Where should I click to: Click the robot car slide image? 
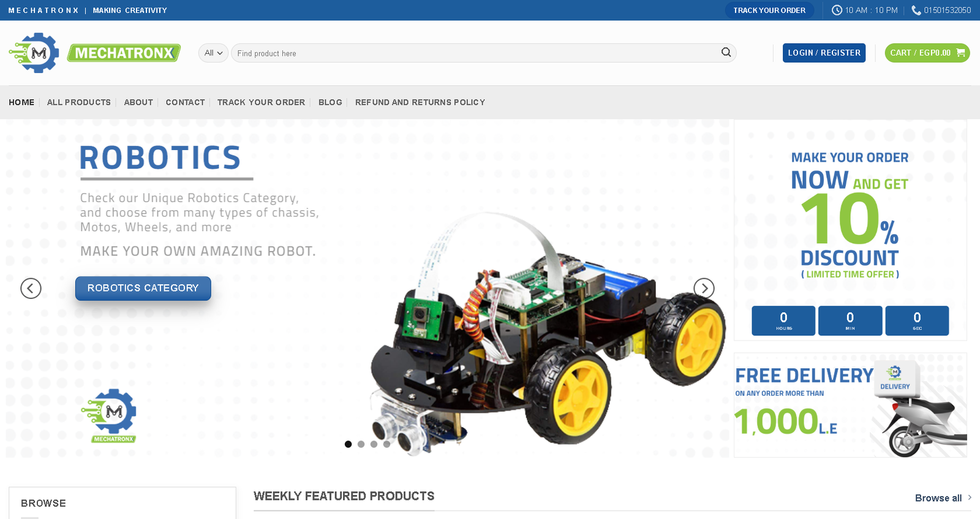[x=548, y=334]
